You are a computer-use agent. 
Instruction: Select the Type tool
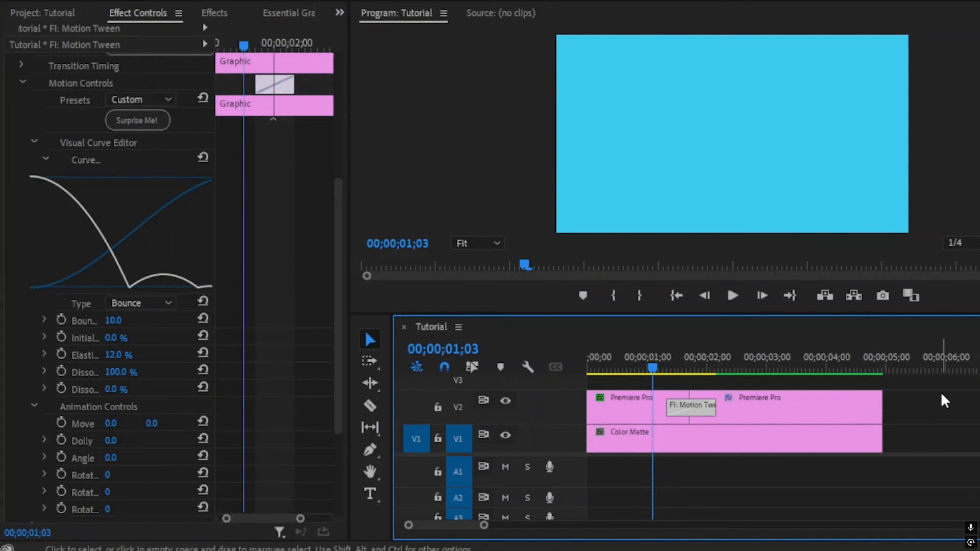point(370,494)
